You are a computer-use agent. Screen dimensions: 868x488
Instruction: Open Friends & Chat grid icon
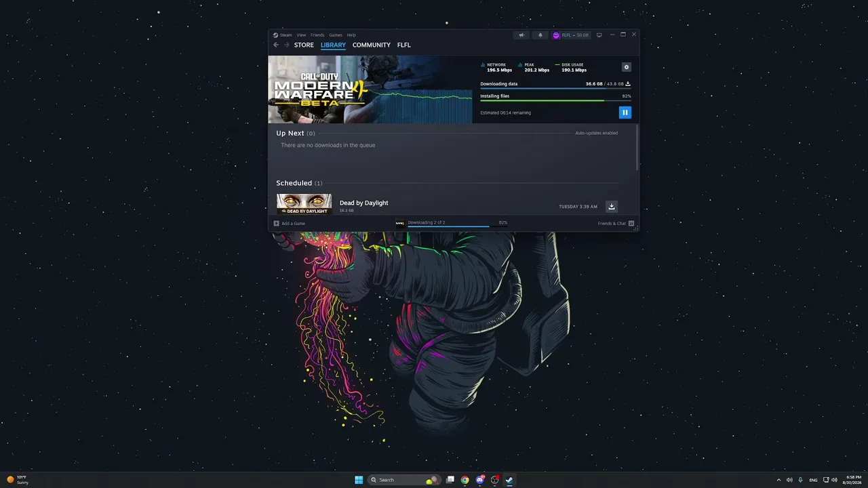coord(631,223)
